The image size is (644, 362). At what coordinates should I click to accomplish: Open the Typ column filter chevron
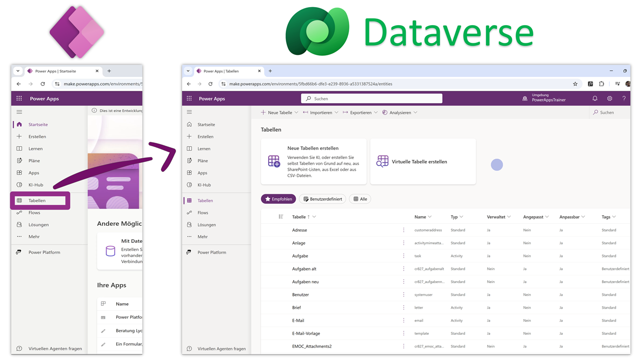point(461,217)
